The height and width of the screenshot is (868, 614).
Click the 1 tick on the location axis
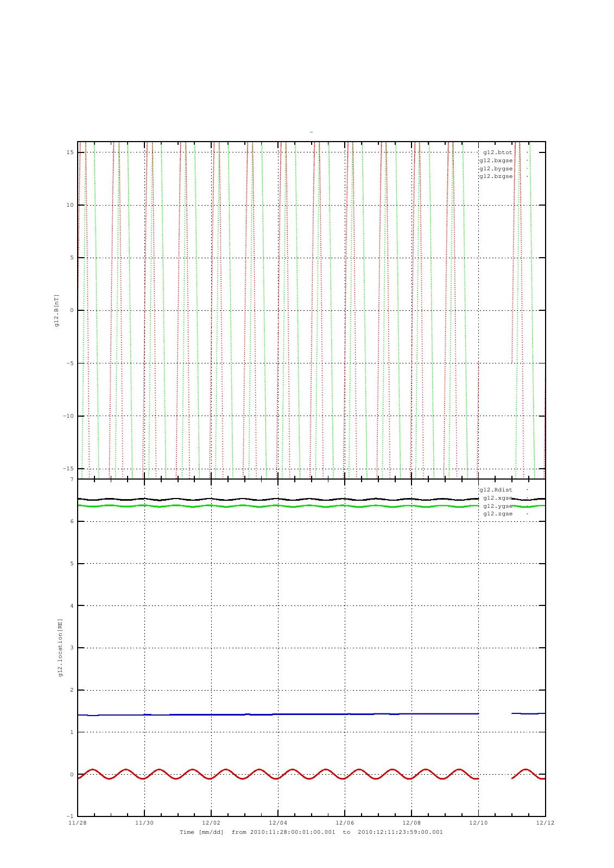tap(72, 732)
